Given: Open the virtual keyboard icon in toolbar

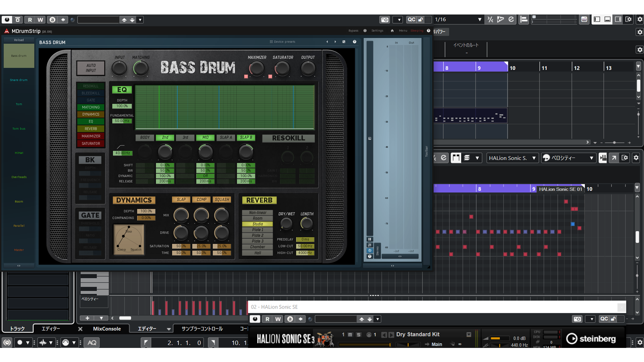Looking at the screenshot, I should [x=584, y=19].
